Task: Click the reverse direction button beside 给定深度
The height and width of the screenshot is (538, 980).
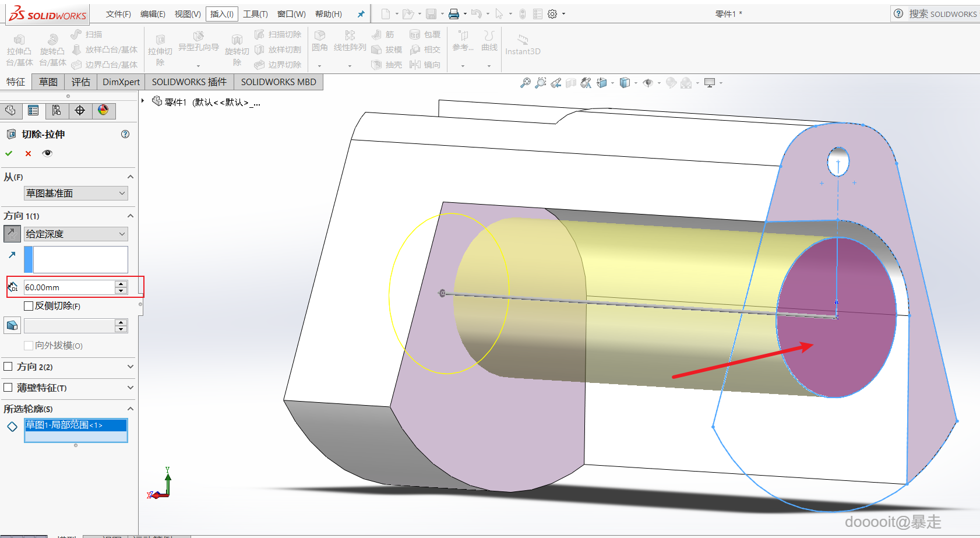Action: [x=12, y=234]
